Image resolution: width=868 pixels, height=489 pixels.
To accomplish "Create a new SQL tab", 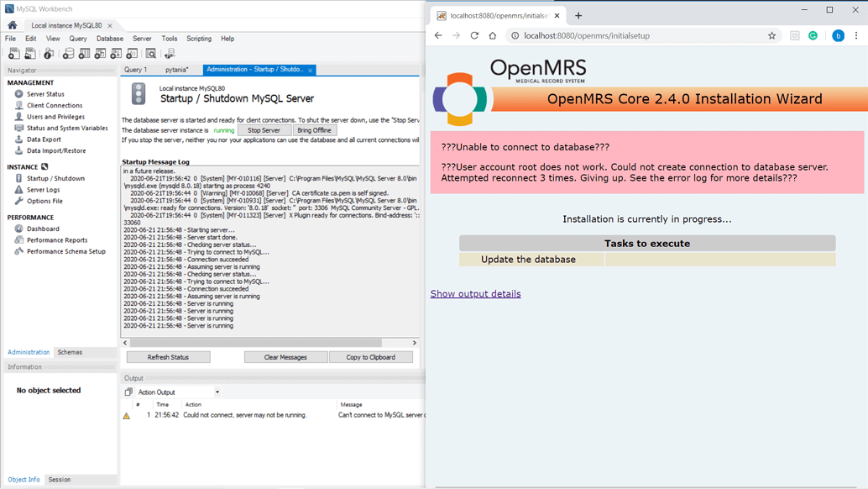I will click(x=13, y=53).
